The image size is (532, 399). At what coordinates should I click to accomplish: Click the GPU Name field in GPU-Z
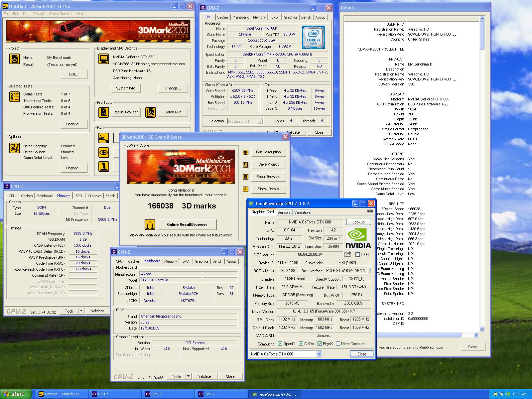310,222
